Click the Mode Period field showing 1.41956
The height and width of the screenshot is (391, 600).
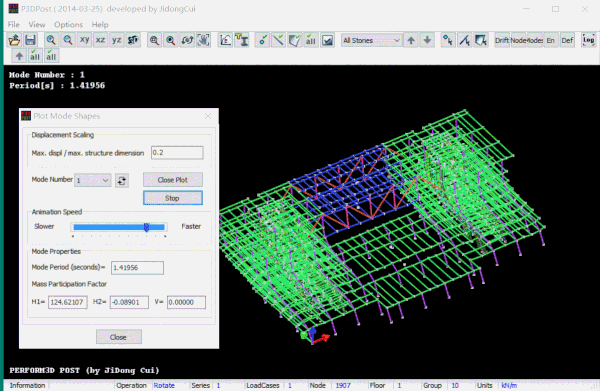pos(137,268)
